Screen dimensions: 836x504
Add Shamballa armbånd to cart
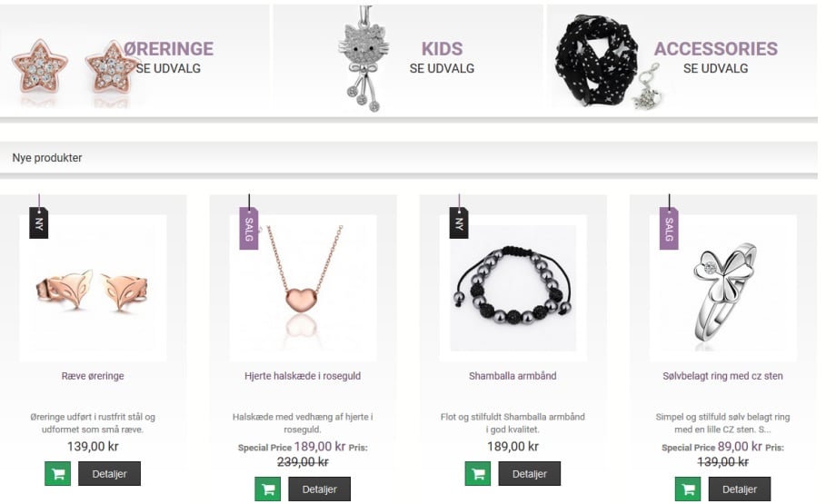[x=478, y=474]
